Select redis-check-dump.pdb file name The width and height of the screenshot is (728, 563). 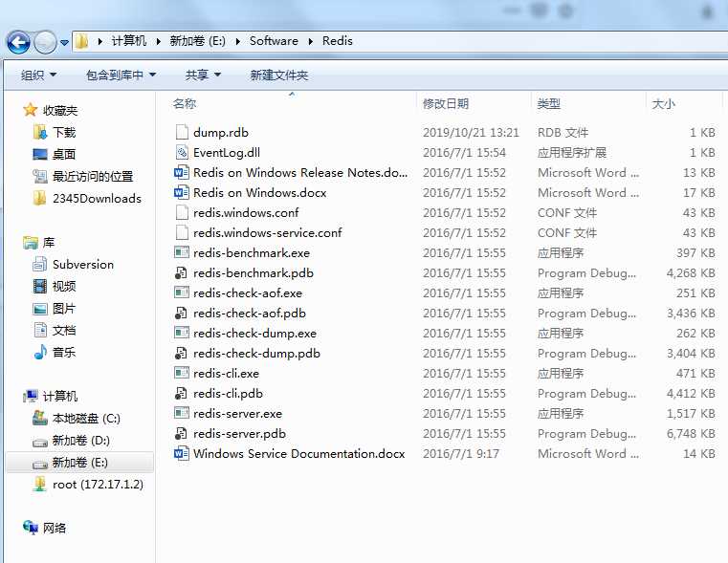point(256,354)
